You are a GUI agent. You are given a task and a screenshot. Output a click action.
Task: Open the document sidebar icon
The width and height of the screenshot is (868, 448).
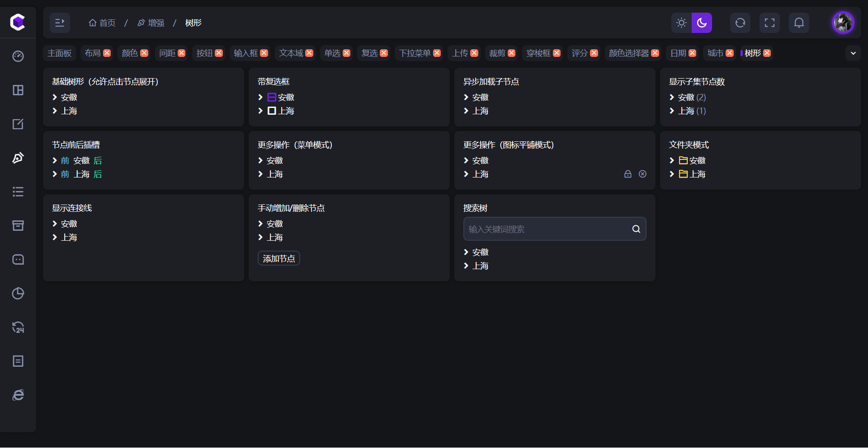[x=18, y=361]
